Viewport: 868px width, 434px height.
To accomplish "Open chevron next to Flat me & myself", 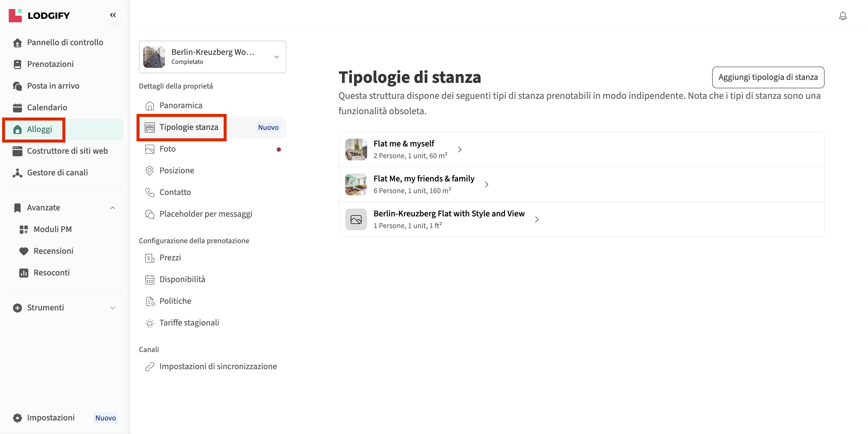I will pyautogui.click(x=459, y=149).
